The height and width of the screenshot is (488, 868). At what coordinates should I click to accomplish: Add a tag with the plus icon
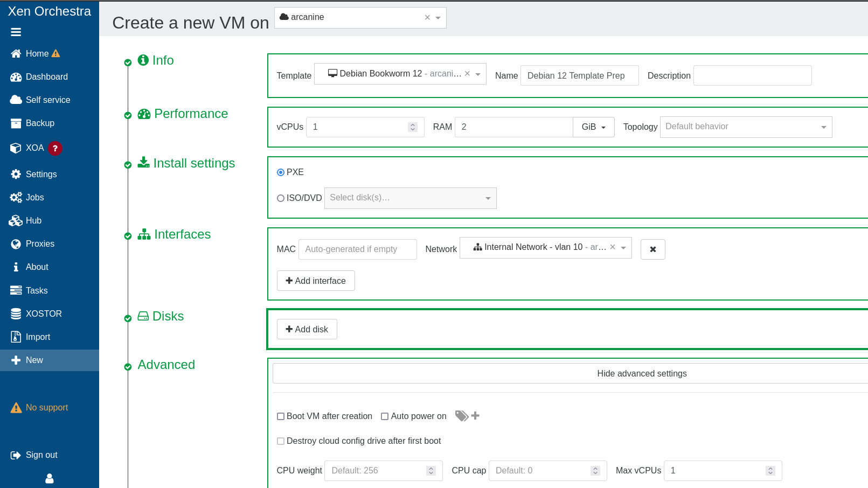click(x=475, y=416)
